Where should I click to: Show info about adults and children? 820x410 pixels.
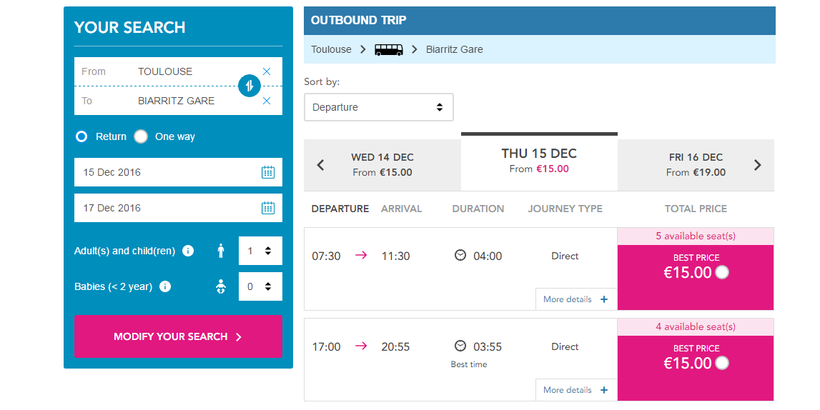pos(189,251)
